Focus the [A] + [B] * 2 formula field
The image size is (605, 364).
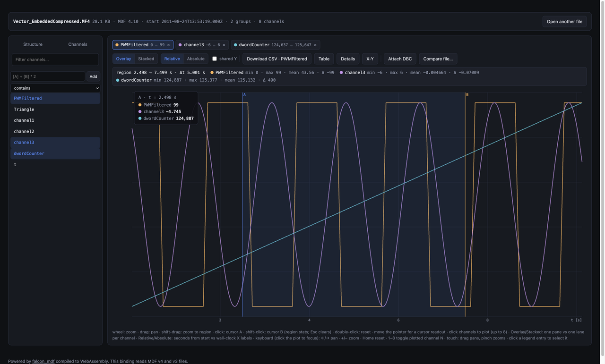(48, 76)
